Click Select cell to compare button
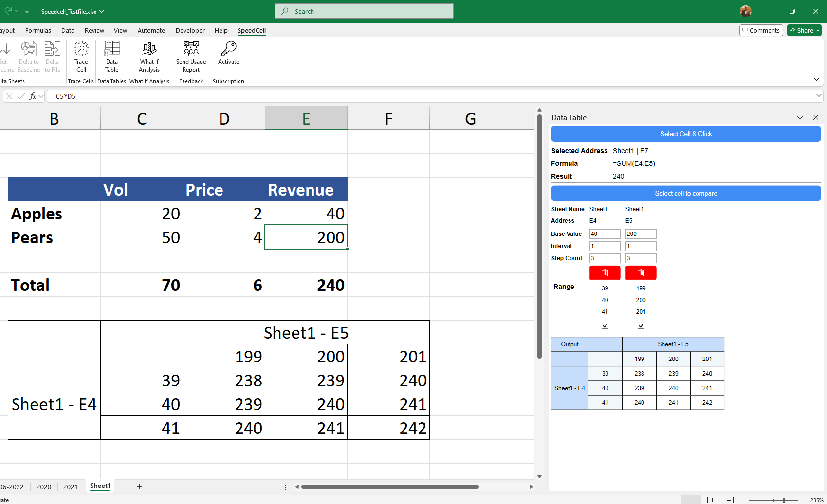The width and height of the screenshot is (827, 504). tap(685, 193)
